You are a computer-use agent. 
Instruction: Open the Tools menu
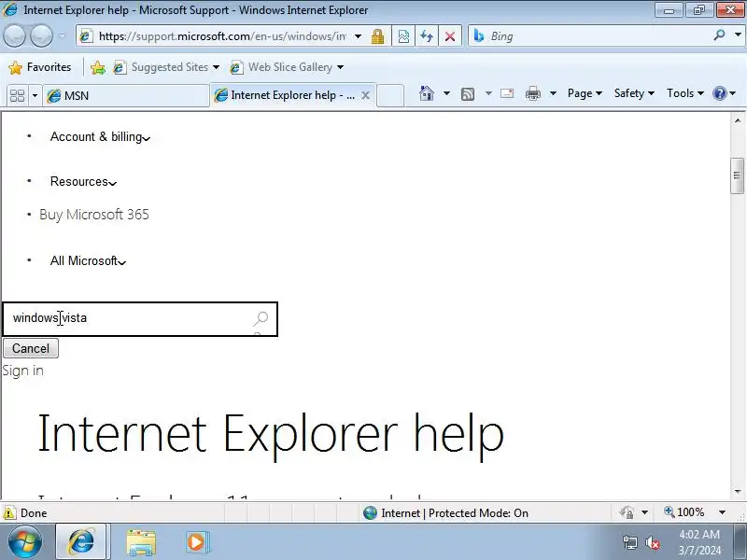click(x=685, y=93)
